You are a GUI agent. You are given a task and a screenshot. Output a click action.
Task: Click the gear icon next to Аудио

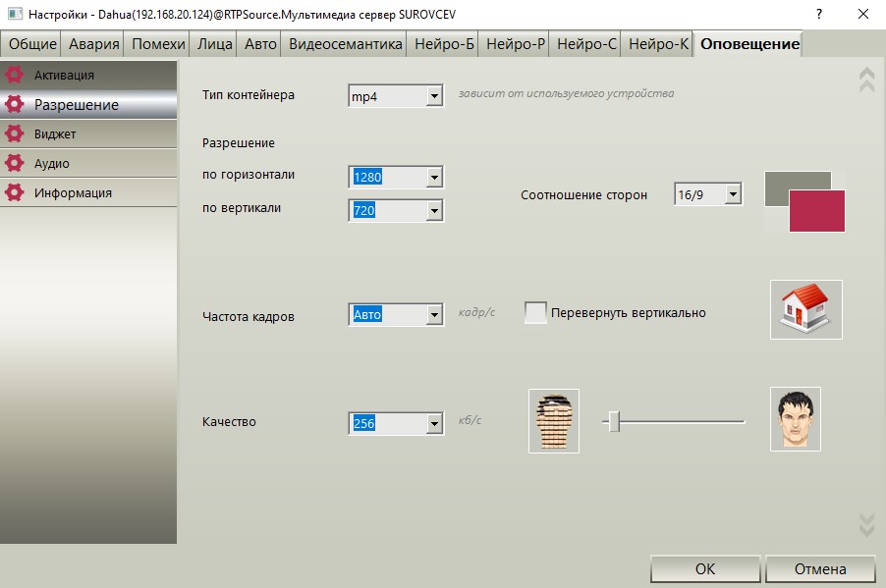(14, 163)
